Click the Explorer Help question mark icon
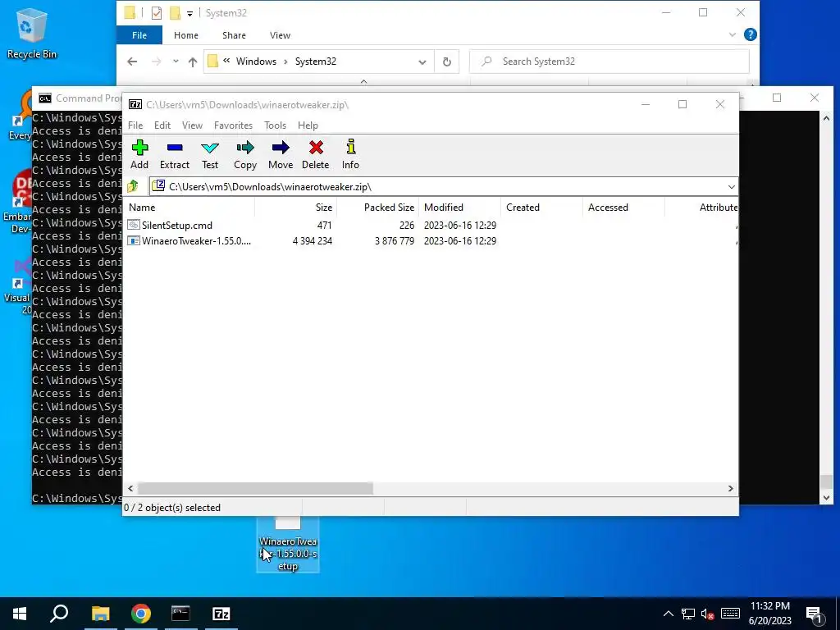The width and height of the screenshot is (840, 630). click(x=750, y=34)
